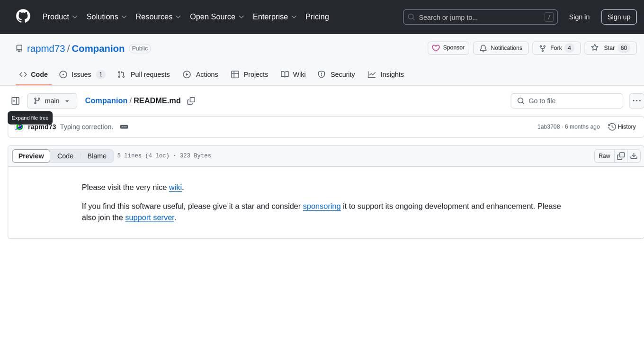Switch to the Code tab
This screenshot has height=362, width=644.
34,74
